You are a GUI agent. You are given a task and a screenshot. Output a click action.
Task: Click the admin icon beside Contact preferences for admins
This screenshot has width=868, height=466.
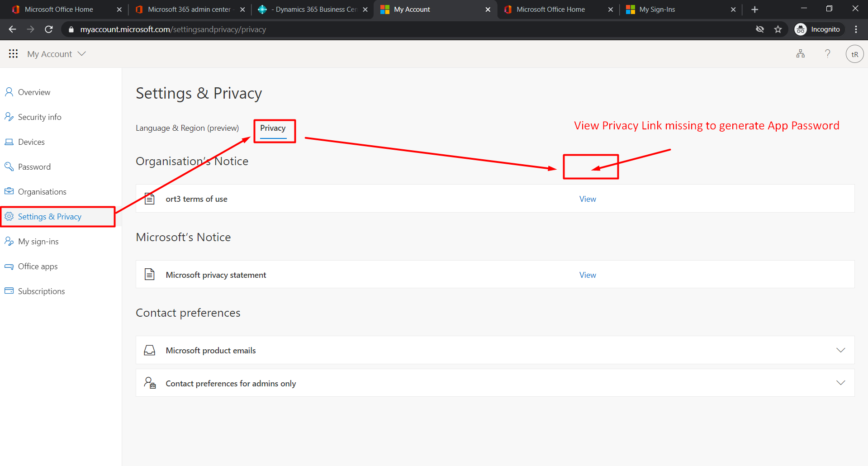click(x=150, y=383)
